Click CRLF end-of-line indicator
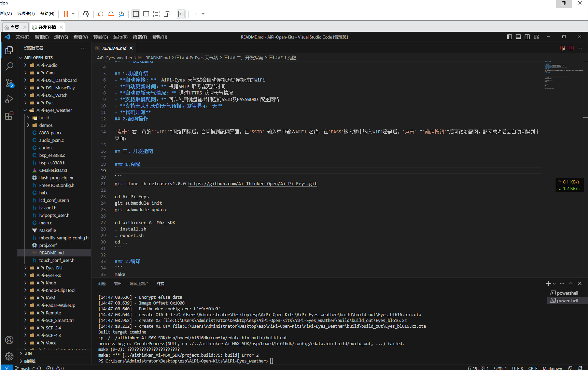This screenshot has height=370, width=588. coord(533,368)
